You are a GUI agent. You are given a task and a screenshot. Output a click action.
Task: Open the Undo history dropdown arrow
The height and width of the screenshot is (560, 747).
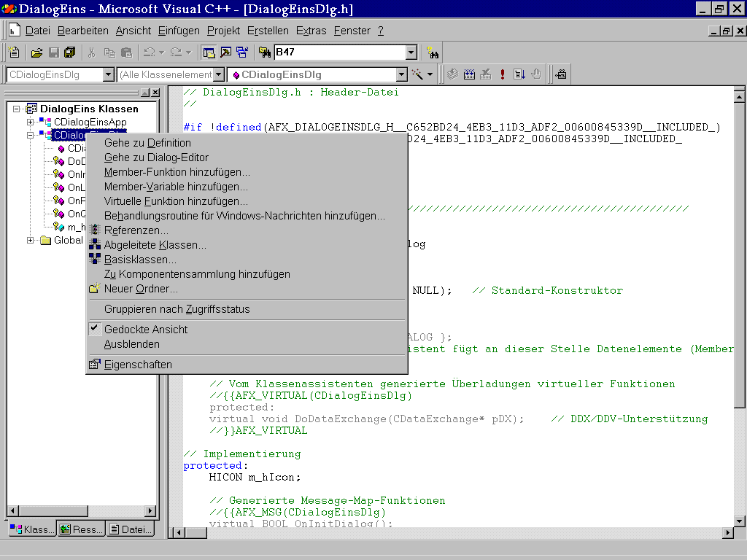coord(161,52)
